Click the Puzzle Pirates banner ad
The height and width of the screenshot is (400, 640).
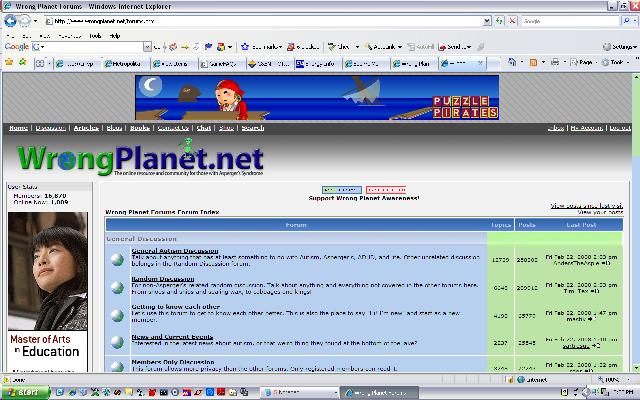[x=317, y=98]
